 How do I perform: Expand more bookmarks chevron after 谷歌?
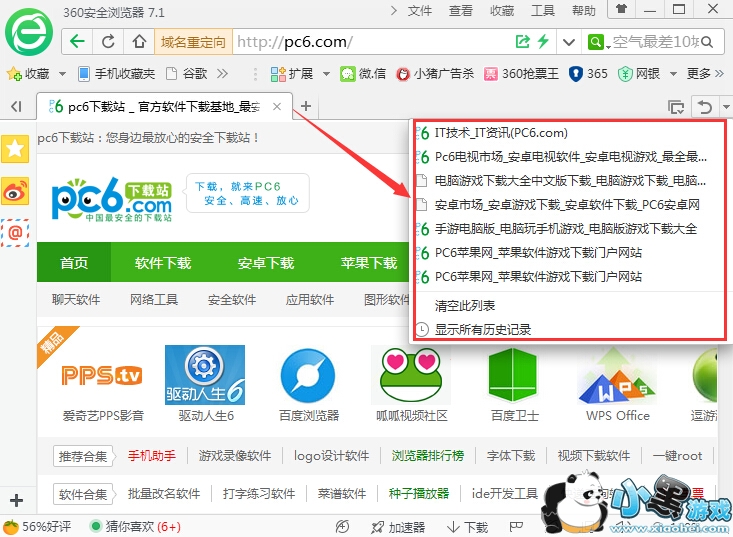(x=223, y=74)
